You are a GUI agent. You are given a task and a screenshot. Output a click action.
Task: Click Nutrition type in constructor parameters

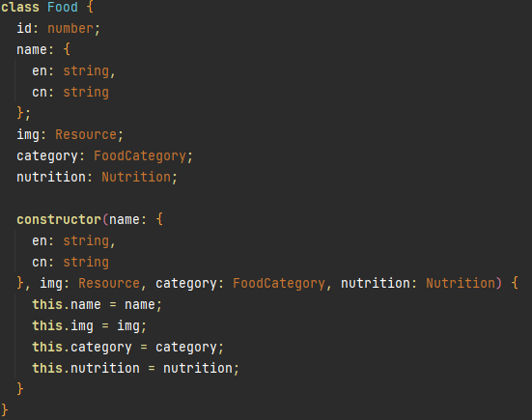click(x=461, y=283)
